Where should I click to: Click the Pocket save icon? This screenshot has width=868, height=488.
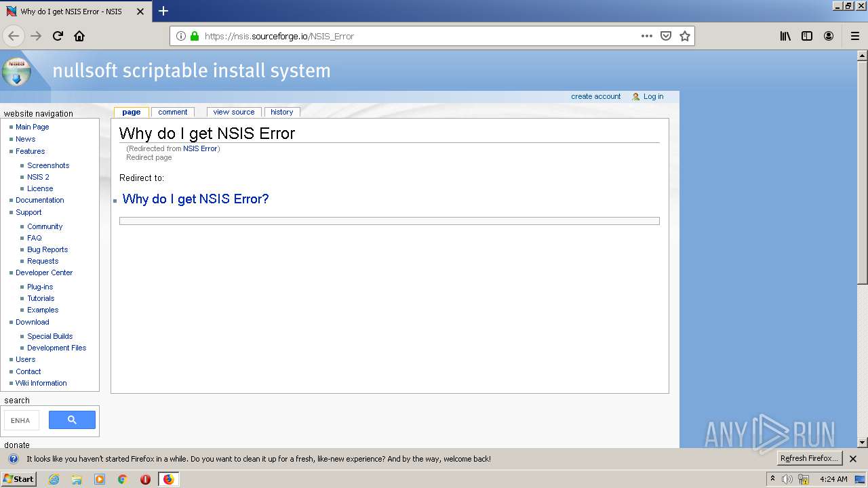(x=666, y=36)
